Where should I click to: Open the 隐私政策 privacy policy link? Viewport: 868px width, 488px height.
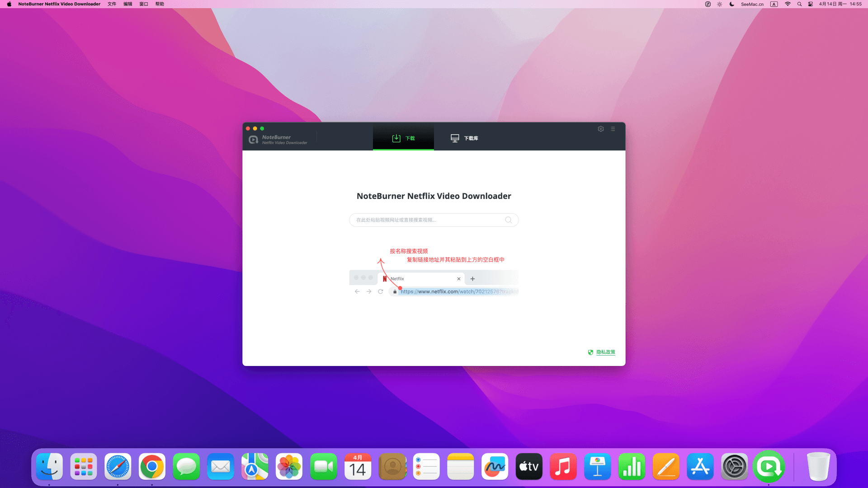[605, 352]
